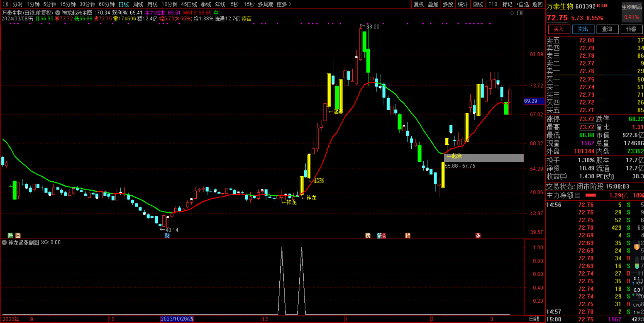Click the 返回 back button

point(538,4)
